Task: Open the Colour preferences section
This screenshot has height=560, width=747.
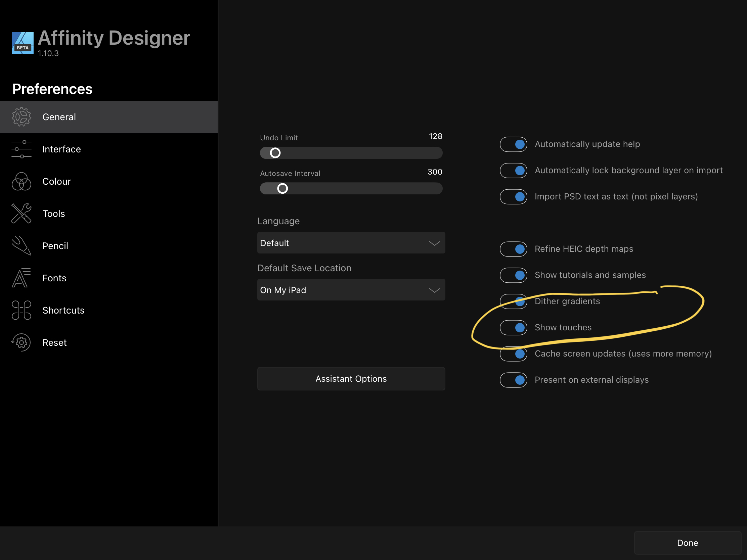Action: click(x=109, y=181)
